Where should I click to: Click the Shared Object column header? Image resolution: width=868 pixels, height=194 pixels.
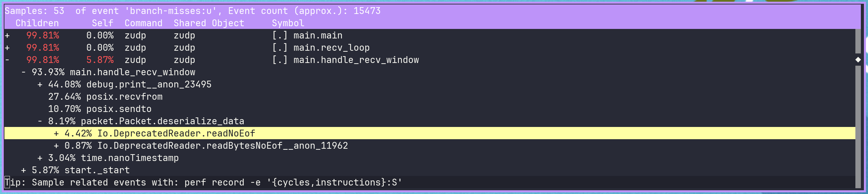click(x=209, y=23)
